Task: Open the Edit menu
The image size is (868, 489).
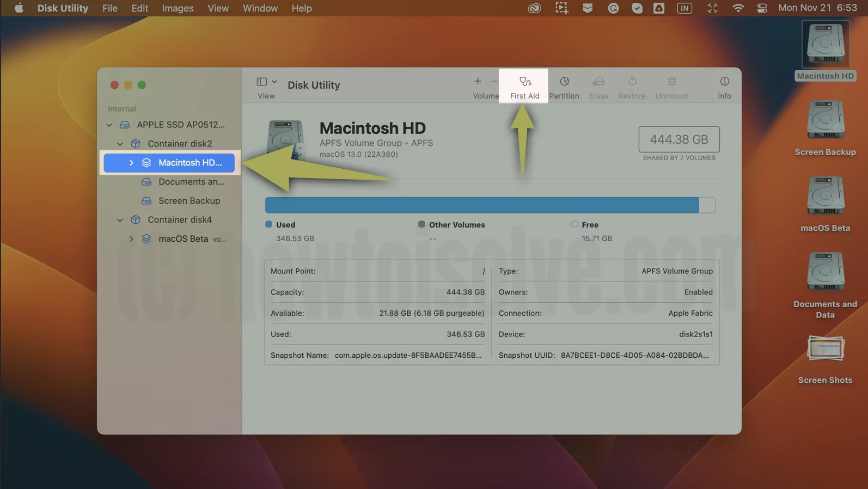Action: point(139,8)
